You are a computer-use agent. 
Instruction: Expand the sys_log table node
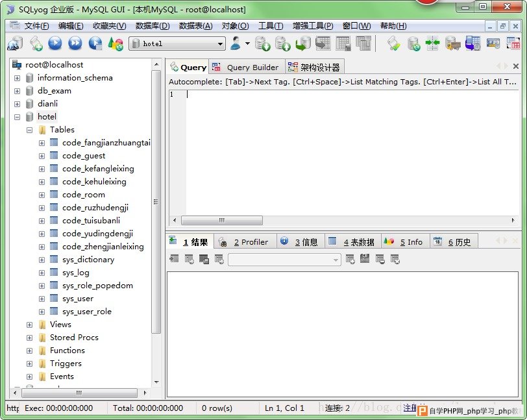click(x=42, y=273)
